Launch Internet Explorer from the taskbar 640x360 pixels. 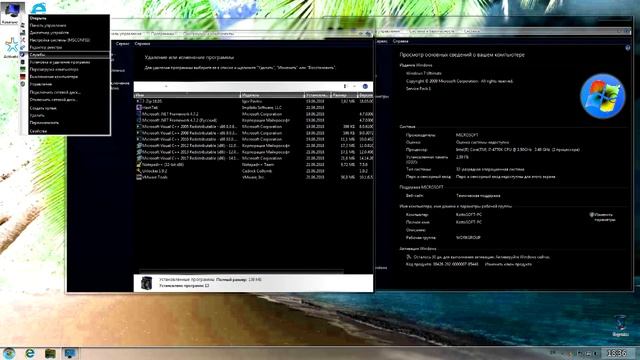pyautogui.click(x=30, y=353)
